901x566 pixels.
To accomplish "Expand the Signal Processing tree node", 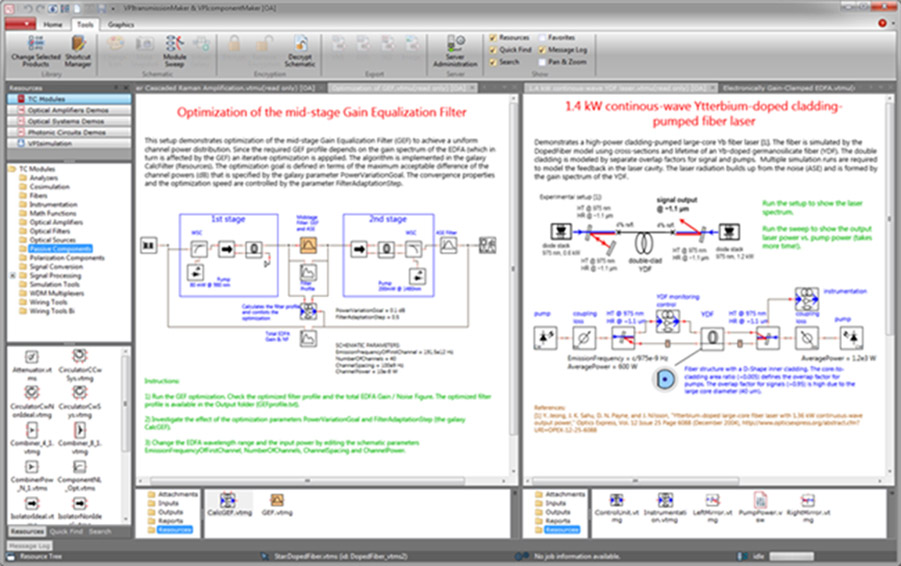I will point(14,275).
